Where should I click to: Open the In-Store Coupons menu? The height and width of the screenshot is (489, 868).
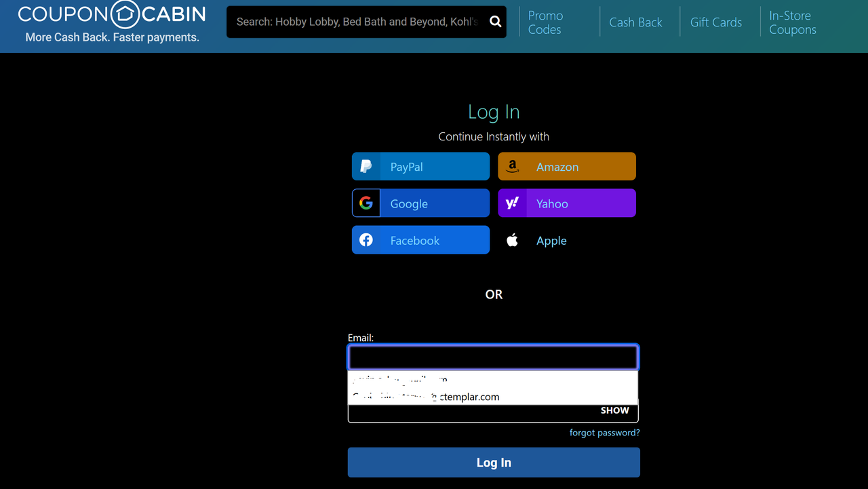(793, 22)
